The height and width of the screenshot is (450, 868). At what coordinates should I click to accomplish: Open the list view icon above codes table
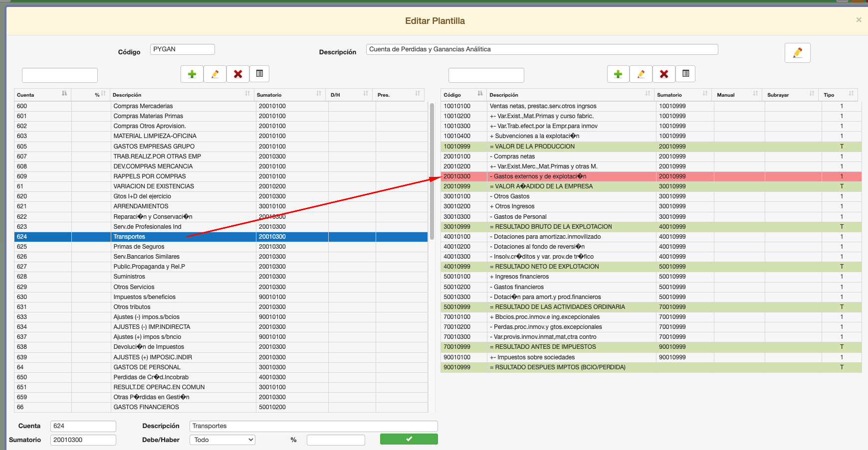click(685, 74)
